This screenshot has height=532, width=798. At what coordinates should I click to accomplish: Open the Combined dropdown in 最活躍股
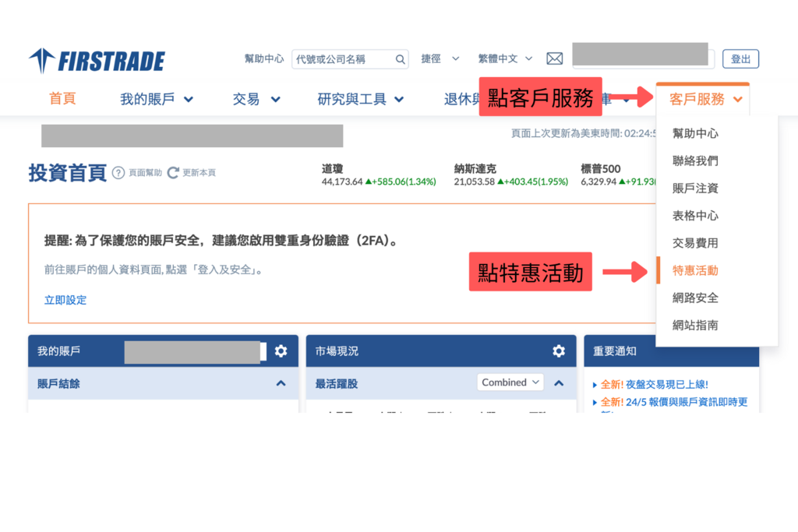(510, 382)
